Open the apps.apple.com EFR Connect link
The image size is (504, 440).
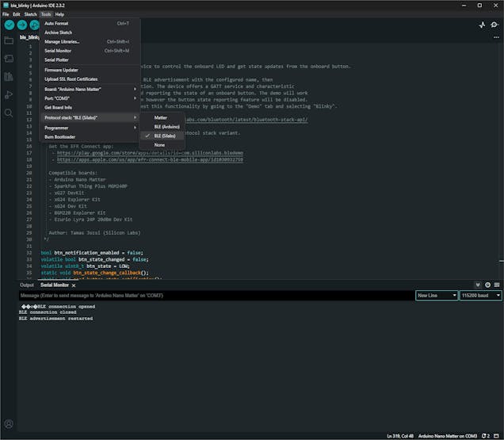[150, 159]
